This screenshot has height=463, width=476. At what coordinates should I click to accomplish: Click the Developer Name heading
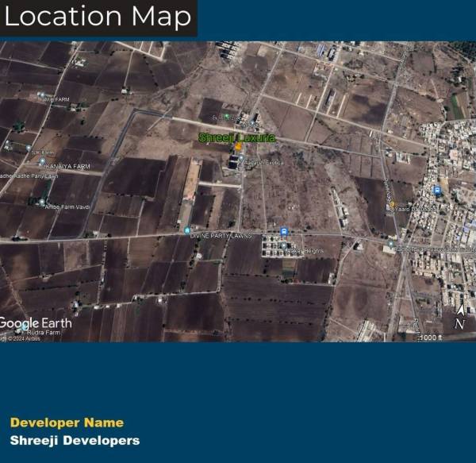click(67, 422)
